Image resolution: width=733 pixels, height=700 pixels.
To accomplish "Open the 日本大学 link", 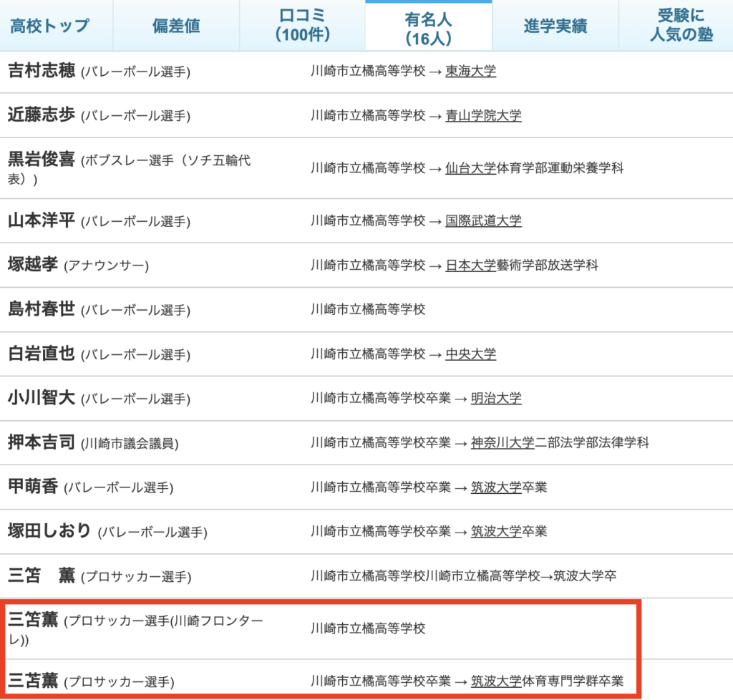I will click(x=470, y=266).
